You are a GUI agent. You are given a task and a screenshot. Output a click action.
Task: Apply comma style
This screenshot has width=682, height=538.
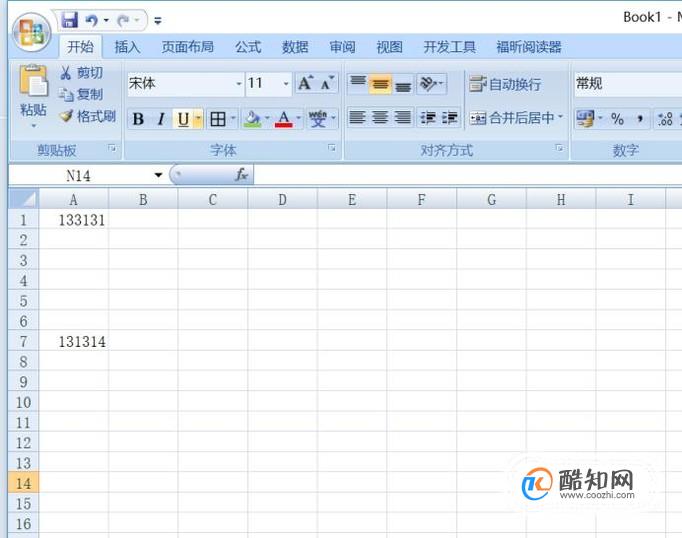pos(640,118)
